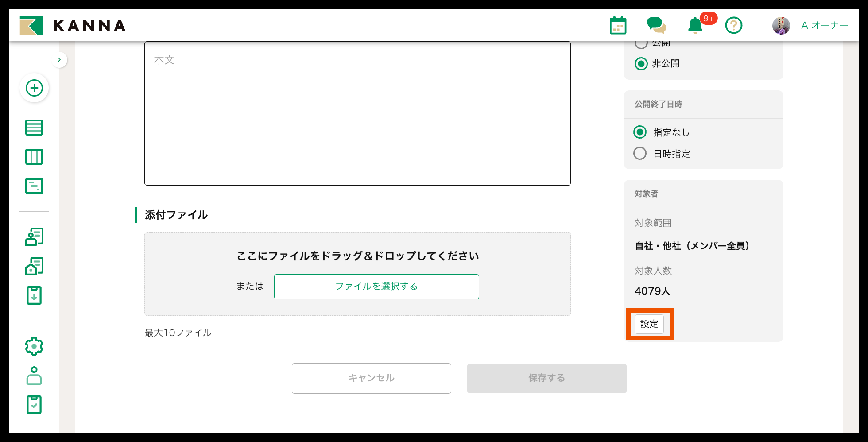The image size is (868, 442).
Task: Open the list view sidebar icon
Action: click(x=34, y=127)
